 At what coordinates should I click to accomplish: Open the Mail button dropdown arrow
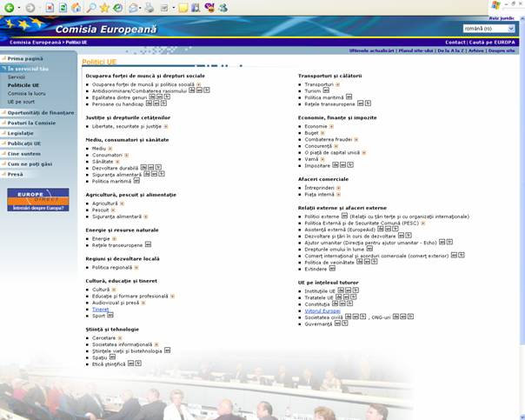[140, 8]
